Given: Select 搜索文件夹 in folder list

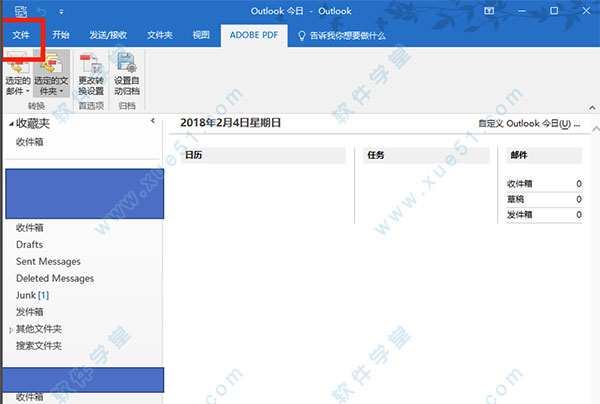Looking at the screenshot, I should pyautogui.click(x=39, y=346).
